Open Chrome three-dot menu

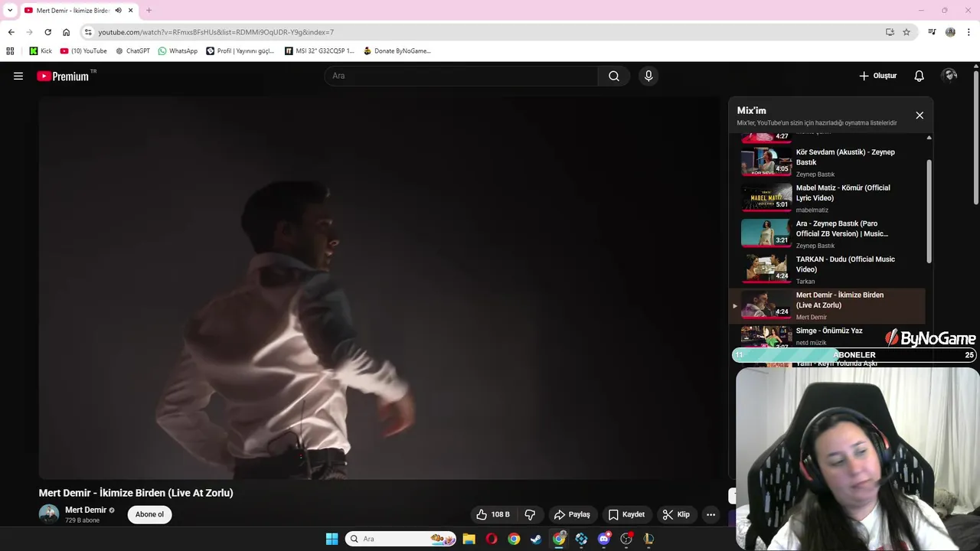969,32
